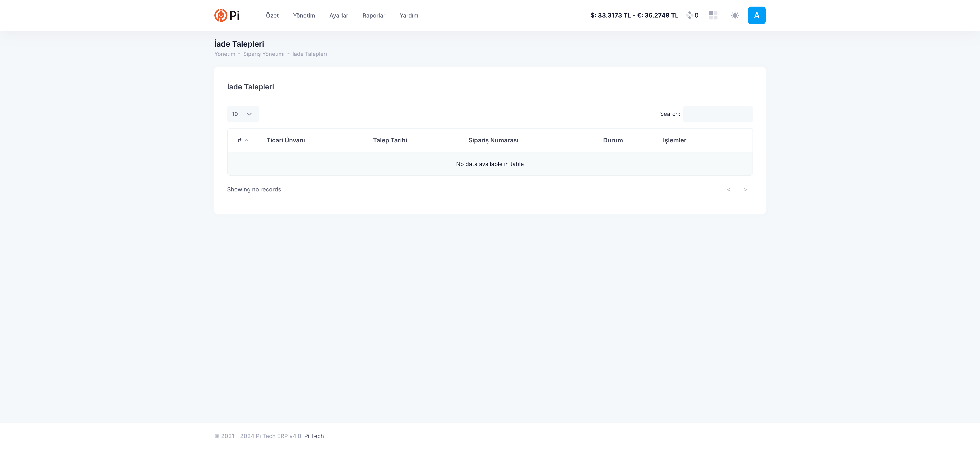Toggle the light/dark theme sun icon
Screen dimensions: 980x449
click(x=735, y=15)
